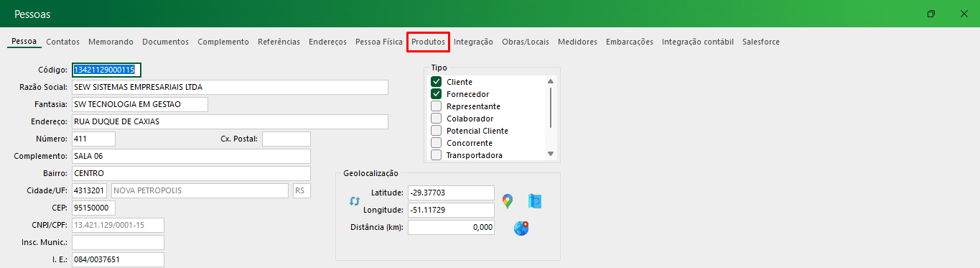Click the blue route map icon

click(x=535, y=201)
